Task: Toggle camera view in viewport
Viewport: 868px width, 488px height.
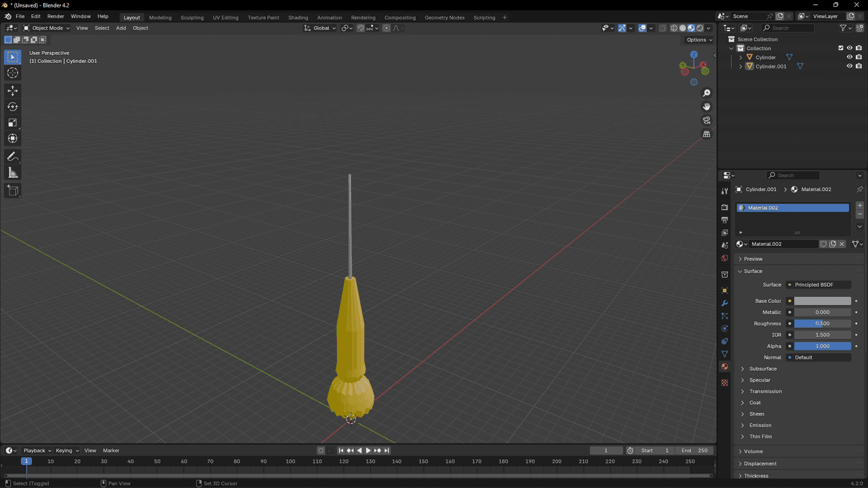Action: (x=707, y=121)
